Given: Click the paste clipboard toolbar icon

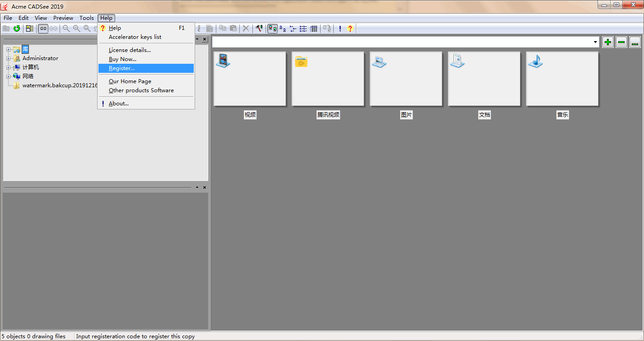Looking at the screenshot, I should (x=233, y=28).
